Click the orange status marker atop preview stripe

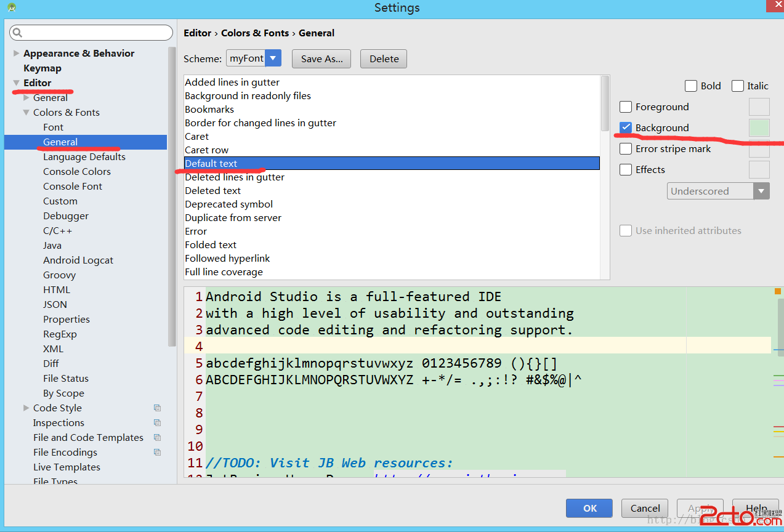[x=778, y=291]
